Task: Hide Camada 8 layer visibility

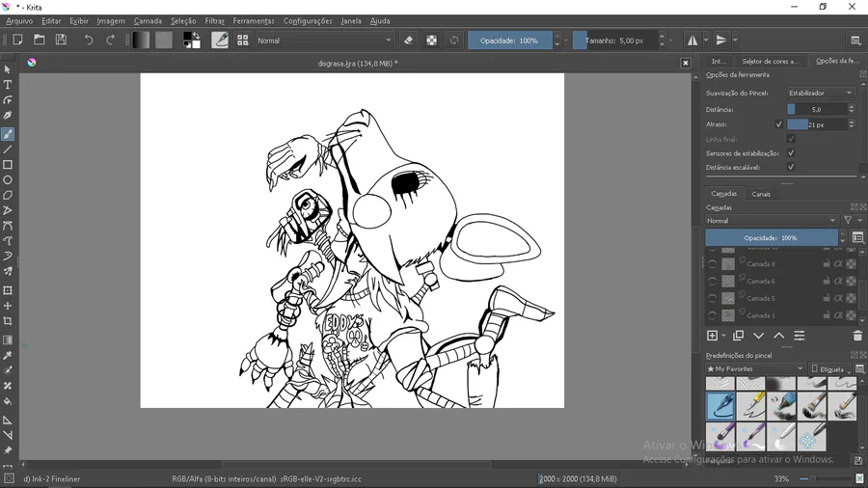Action: pyautogui.click(x=713, y=264)
